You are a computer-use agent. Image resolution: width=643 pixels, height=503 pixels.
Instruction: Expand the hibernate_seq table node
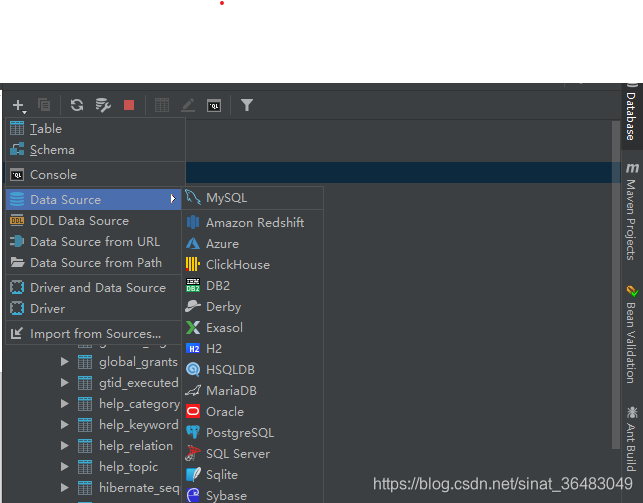click(x=64, y=487)
